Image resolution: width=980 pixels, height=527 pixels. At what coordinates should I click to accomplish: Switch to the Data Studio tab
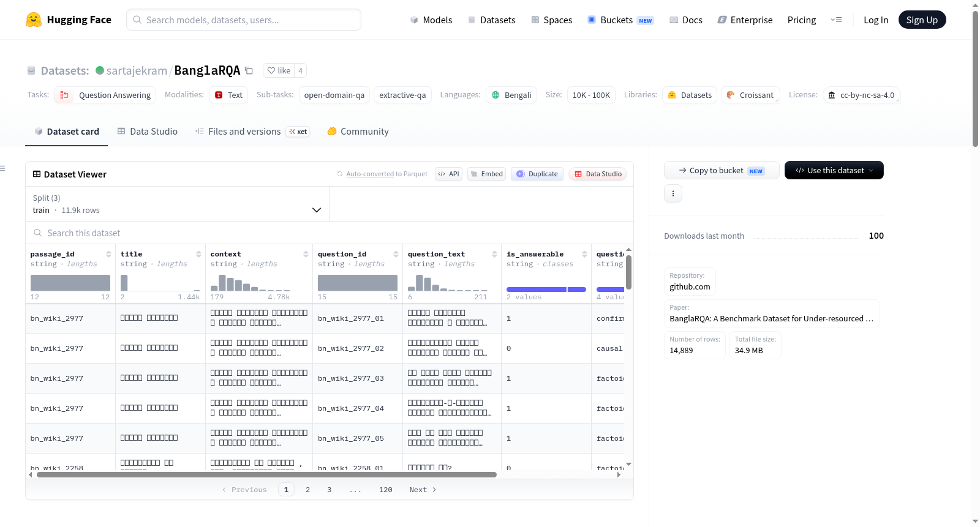pos(148,132)
